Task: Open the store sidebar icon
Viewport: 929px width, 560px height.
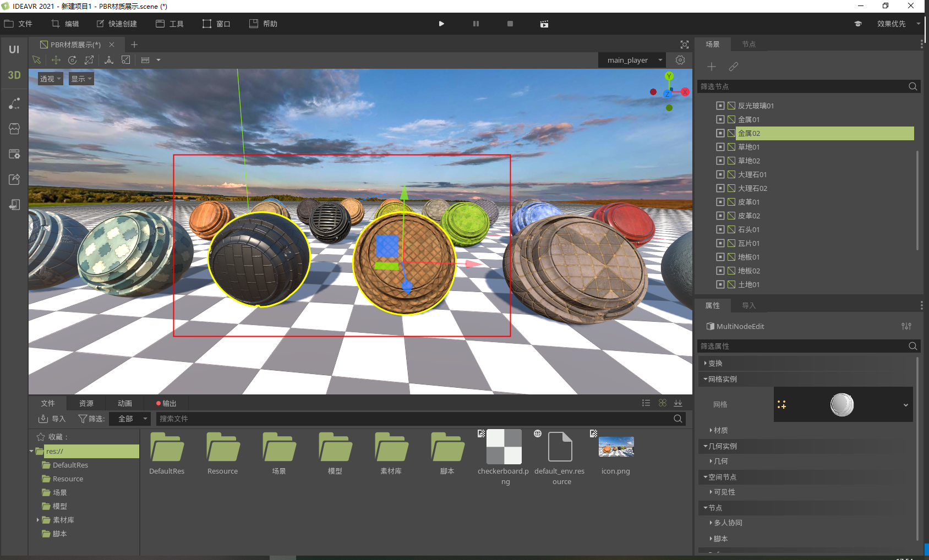Action: (14, 129)
